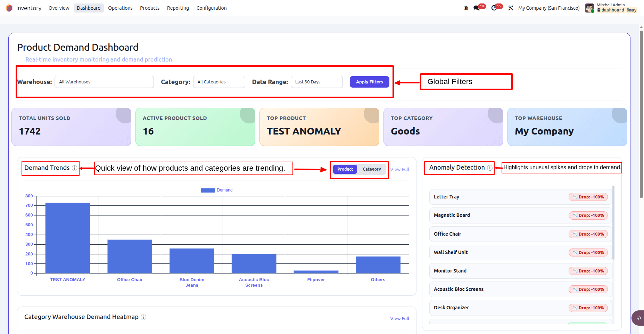Click the Apply Filters button

(x=369, y=82)
